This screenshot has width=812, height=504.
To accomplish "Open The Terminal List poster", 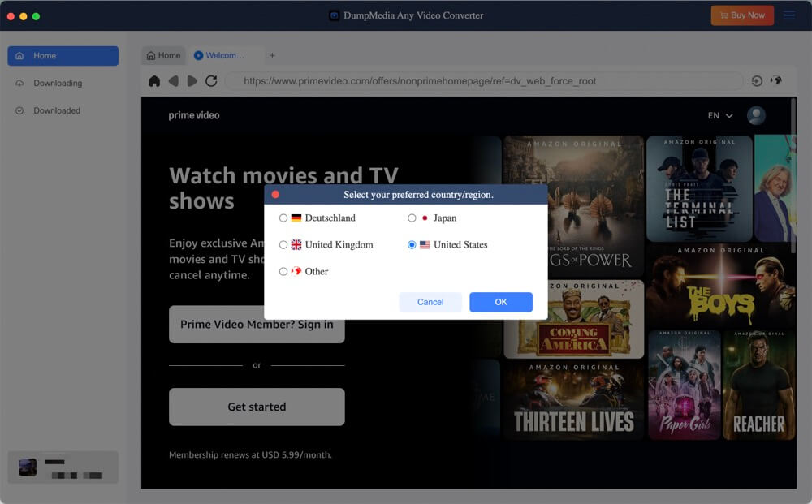I will point(699,189).
